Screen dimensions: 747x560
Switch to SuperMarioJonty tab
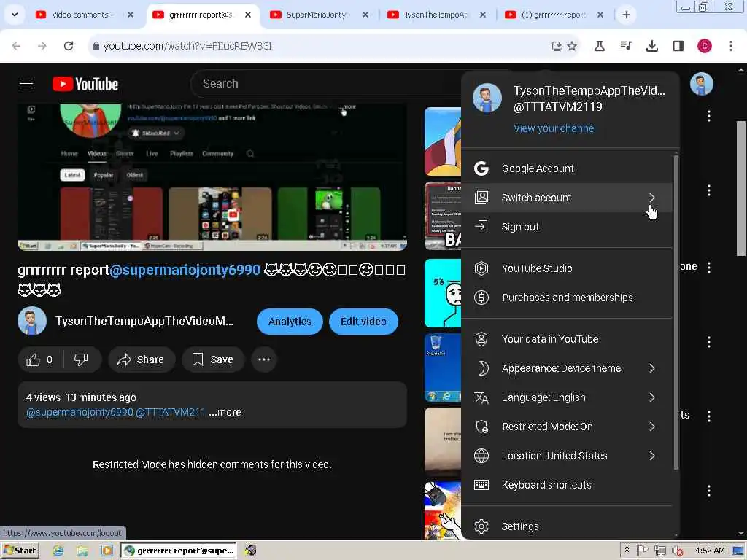[x=316, y=15]
